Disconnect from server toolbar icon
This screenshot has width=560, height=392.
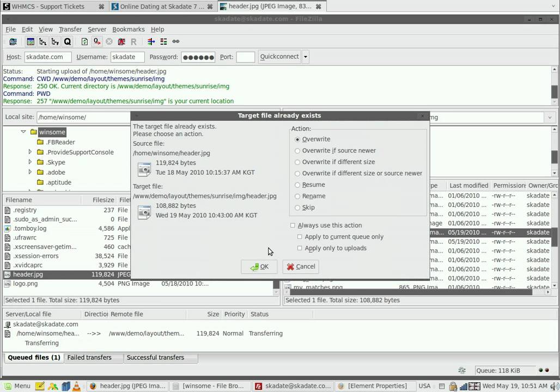click(121, 42)
